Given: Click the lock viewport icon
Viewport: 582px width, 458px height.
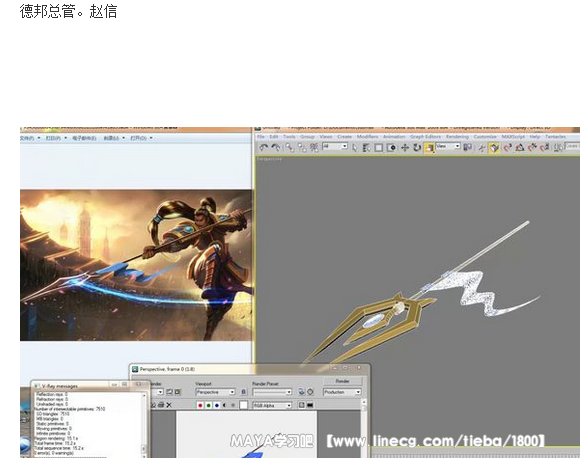Looking at the screenshot, I should point(243,392).
